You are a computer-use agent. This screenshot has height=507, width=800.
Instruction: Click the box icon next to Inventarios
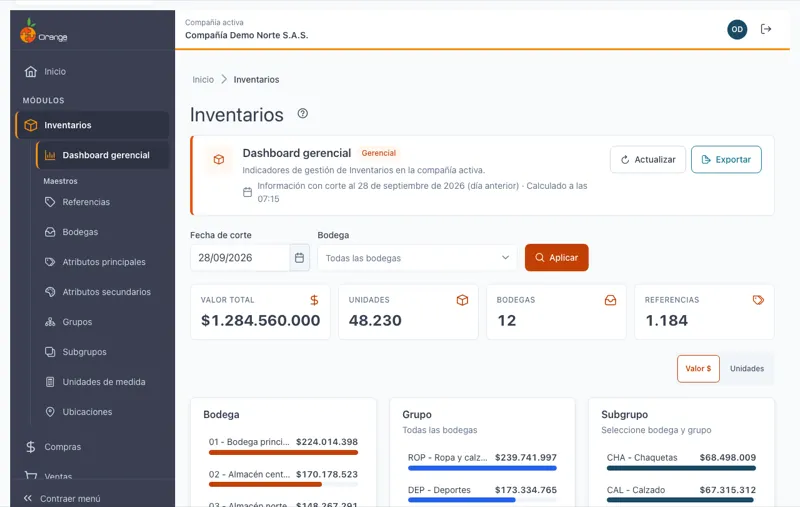[x=31, y=125]
